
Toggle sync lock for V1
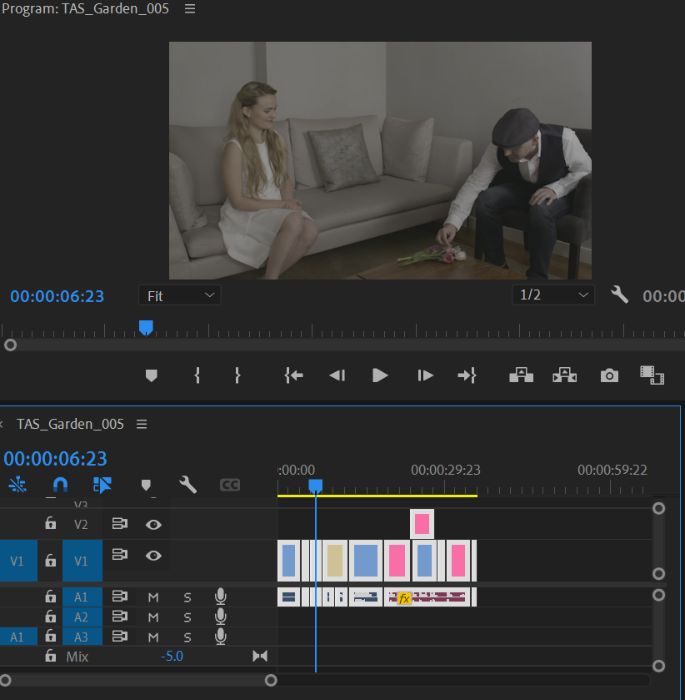point(120,554)
